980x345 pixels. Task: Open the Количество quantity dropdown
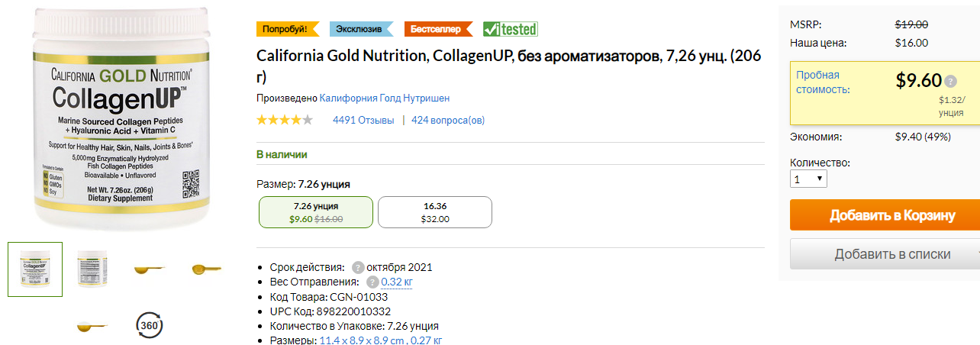[808, 179]
